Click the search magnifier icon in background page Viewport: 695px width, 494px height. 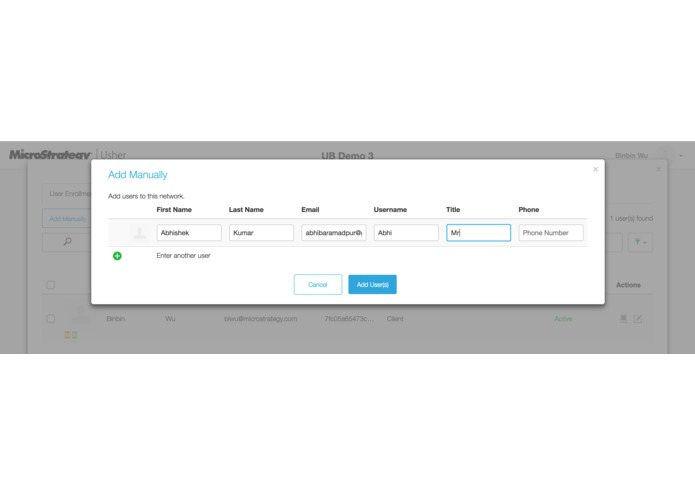(67, 241)
